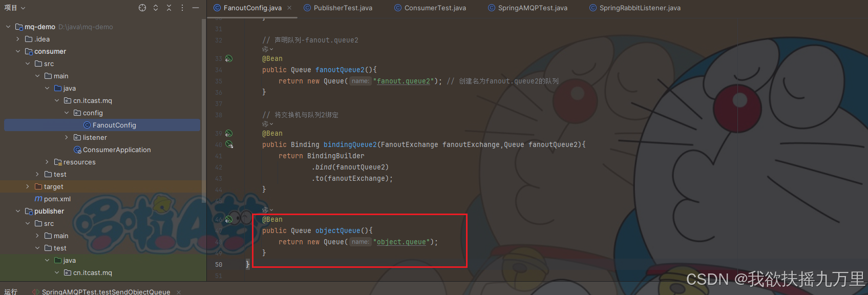The width and height of the screenshot is (868, 295).
Task: Collapse the config package chevron
Action: point(67,113)
